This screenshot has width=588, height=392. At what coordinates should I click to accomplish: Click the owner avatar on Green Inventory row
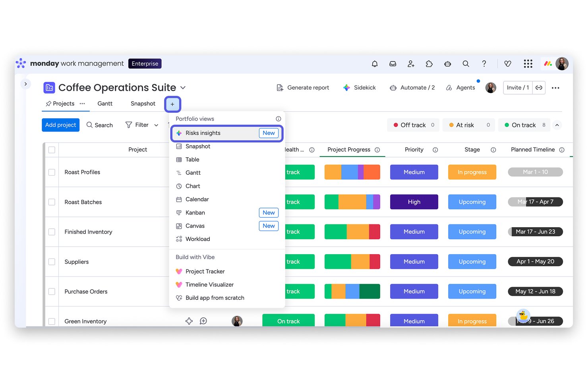(x=237, y=321)
